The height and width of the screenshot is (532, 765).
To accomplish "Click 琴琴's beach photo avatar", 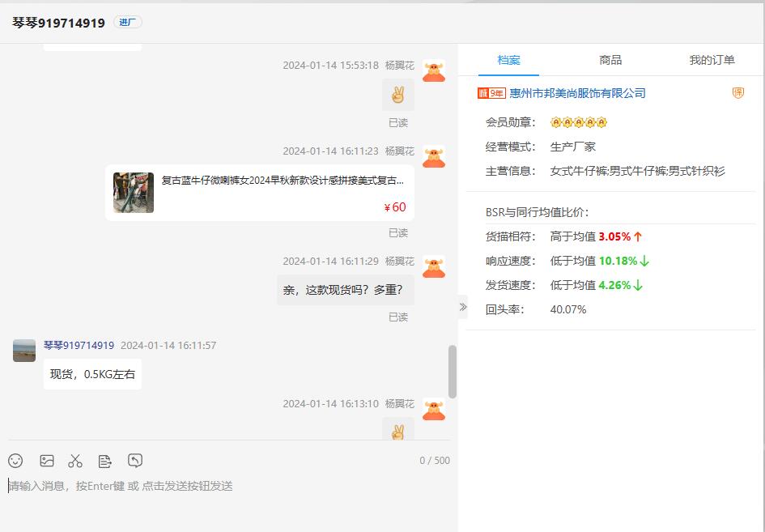I will (24, 351).
